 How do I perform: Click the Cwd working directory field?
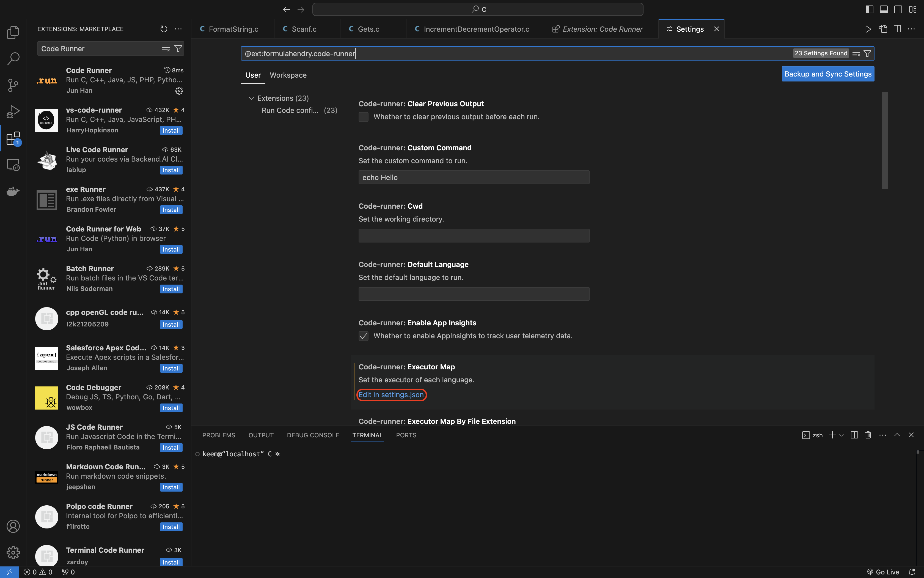(474, 236)
